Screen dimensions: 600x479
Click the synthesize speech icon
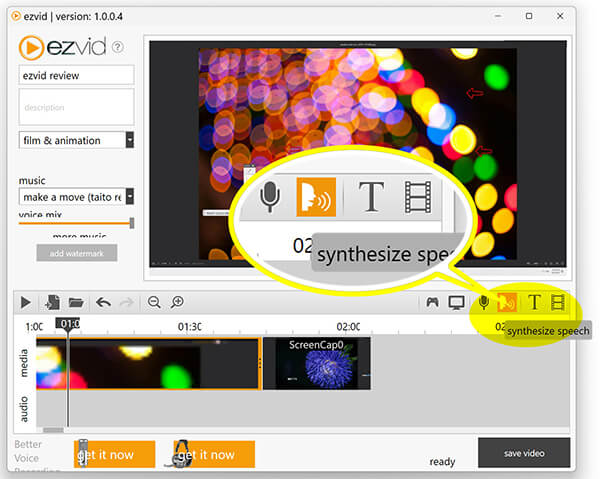[x=507, y=302]
